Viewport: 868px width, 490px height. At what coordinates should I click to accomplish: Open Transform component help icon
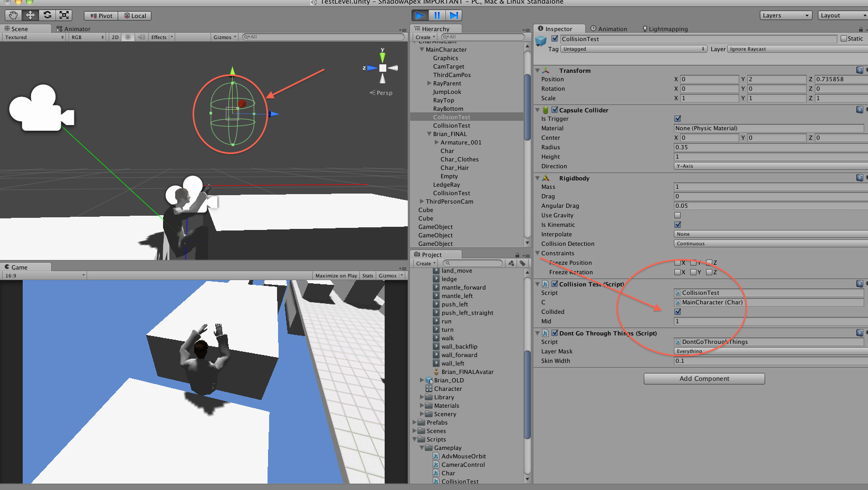tap(860, 70)
